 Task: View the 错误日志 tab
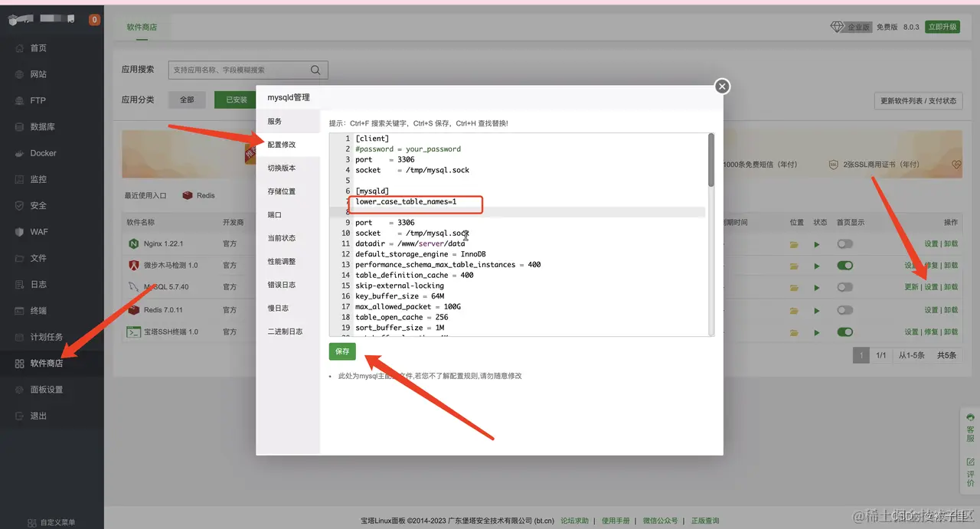(288, 285)
